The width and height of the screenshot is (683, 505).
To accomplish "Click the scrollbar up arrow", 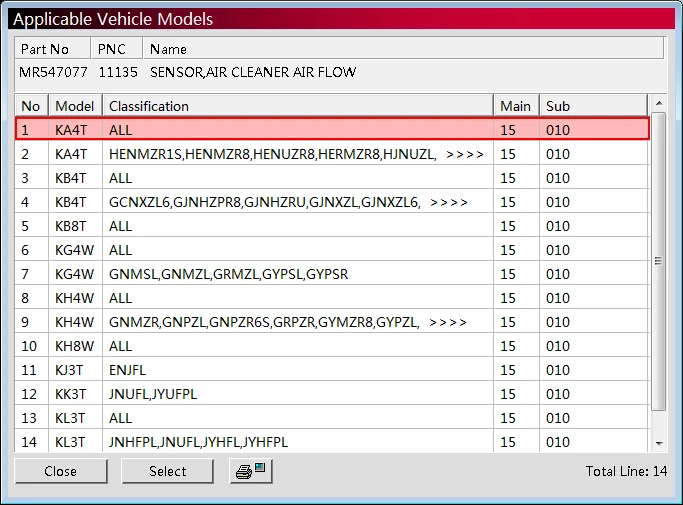I will pos(659,103).
